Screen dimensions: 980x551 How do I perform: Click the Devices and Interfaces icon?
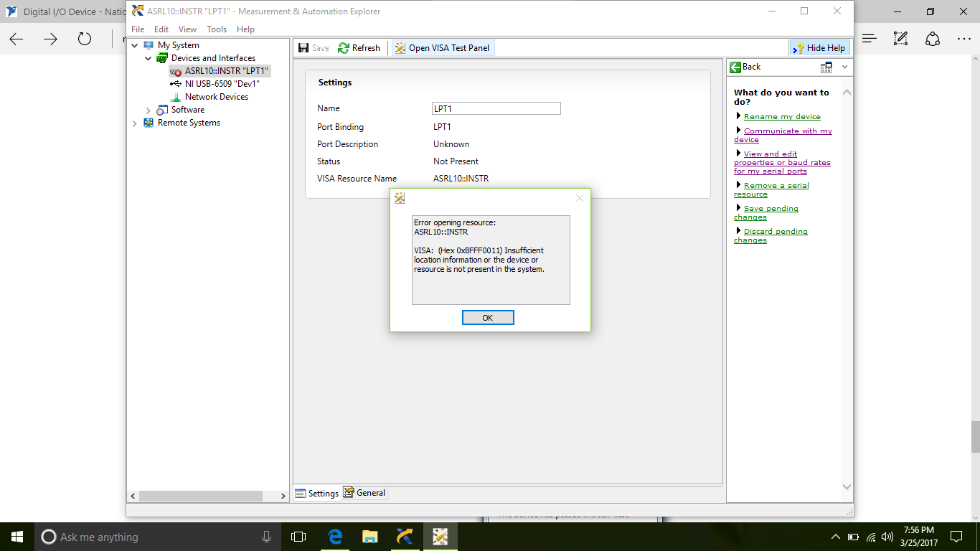pyautogui.click(x=162, y=58)
